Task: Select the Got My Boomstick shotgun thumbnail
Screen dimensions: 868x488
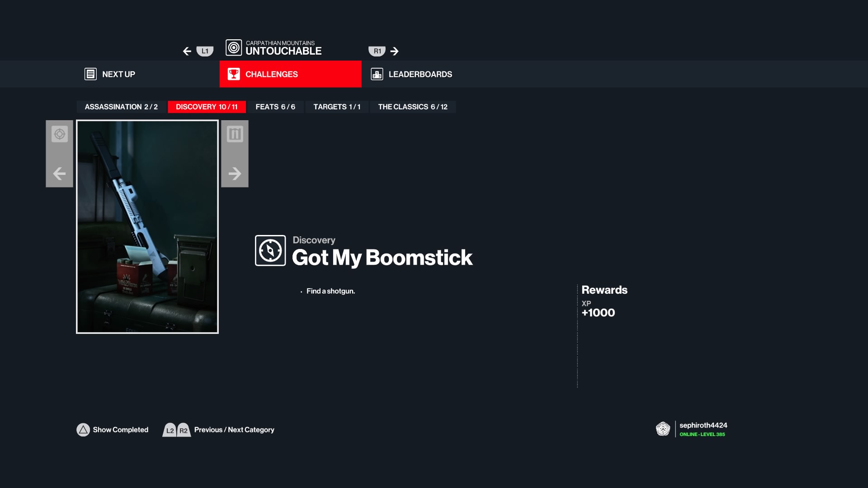Action: click(x=147, y=227)
